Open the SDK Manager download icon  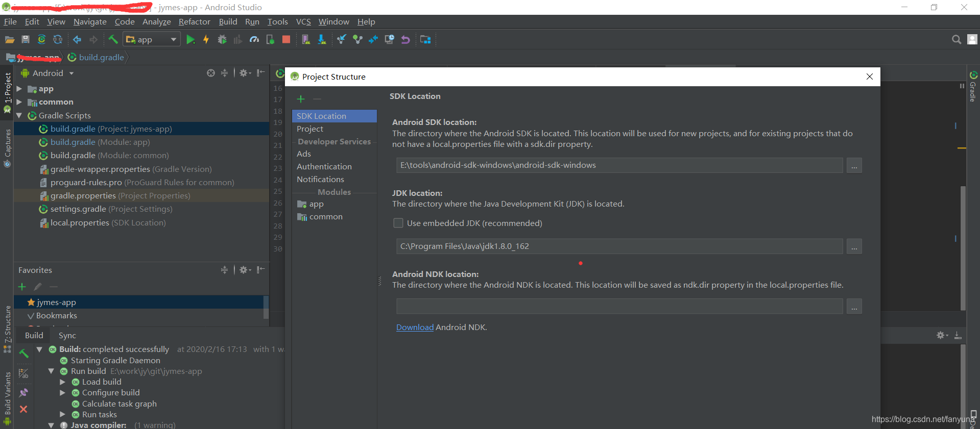[322, 39]
